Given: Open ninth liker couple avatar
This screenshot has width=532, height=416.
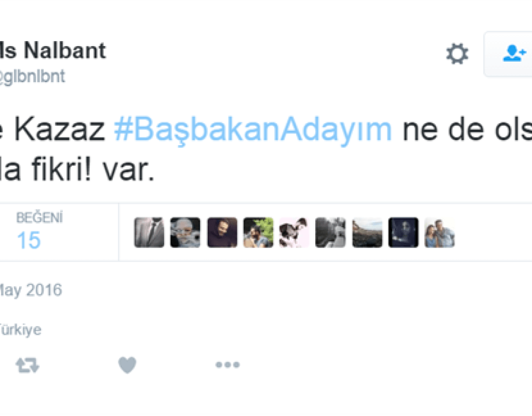Looking at the screenshot, I should (440, 232).
